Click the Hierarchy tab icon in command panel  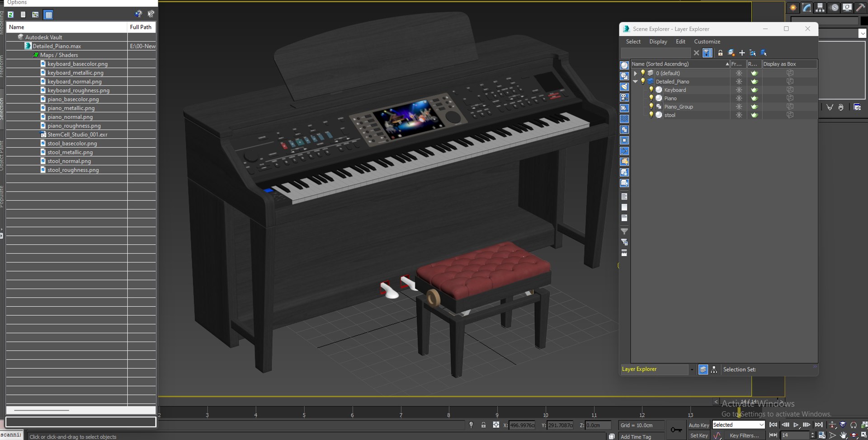click(820, 8)
